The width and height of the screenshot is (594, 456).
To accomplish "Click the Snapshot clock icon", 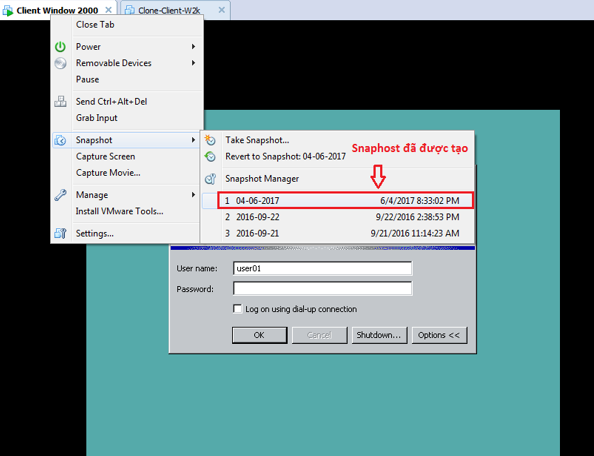I will pyautogui.click(x=60, y=140).
